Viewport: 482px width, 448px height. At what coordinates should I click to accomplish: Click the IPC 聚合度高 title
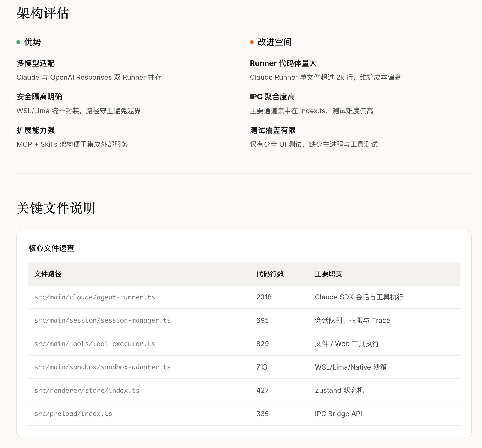[x=272, y=97]
